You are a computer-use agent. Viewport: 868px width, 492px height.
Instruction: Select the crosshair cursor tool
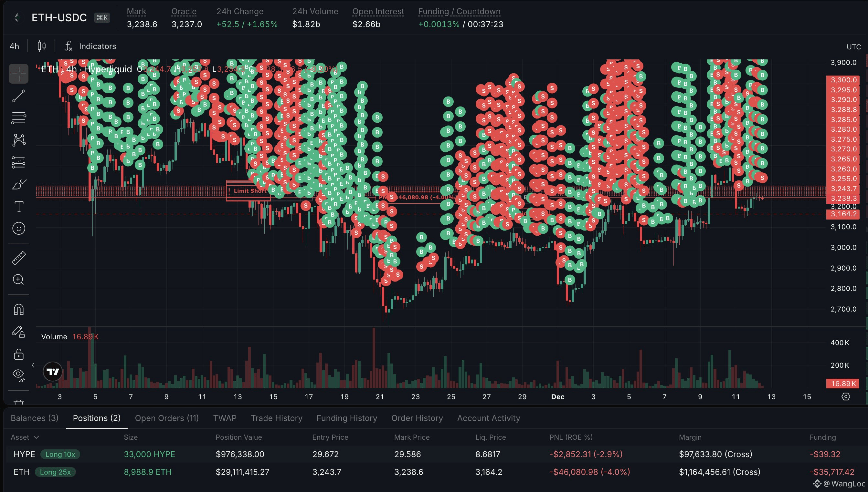19,74
